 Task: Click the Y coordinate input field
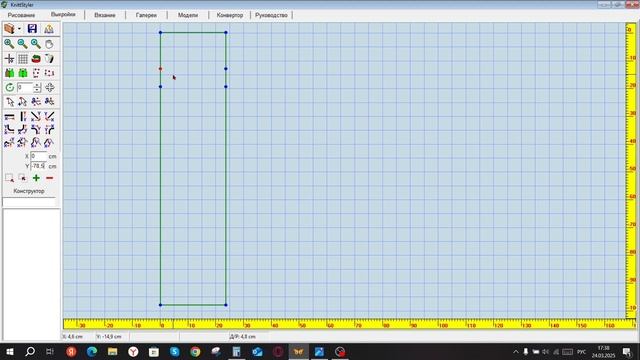[x=38, y=166]
